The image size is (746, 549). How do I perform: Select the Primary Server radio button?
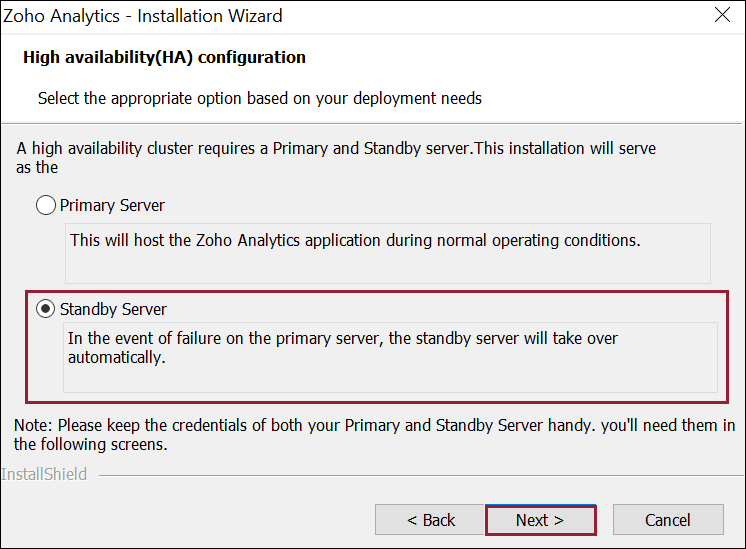pyautogui.click(x=46, y=206)
